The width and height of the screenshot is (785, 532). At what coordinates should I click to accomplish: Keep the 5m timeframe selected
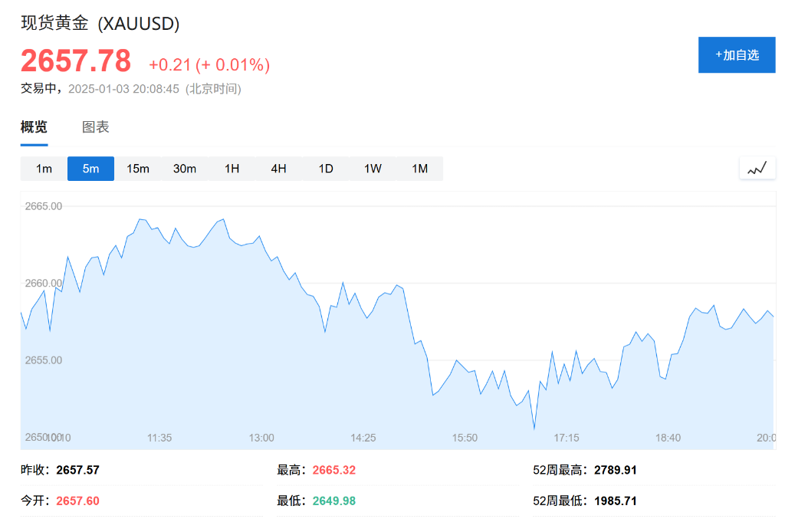[90, 168]
